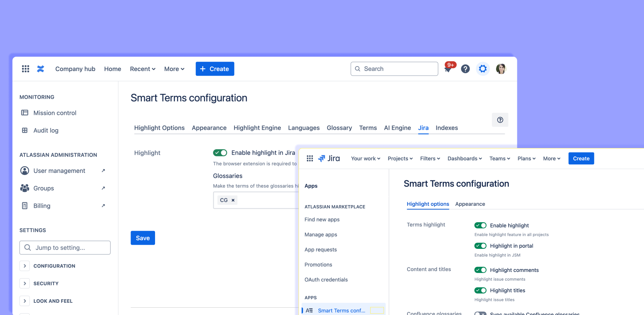Click the Jump to setting input
644x315 pixels.
click(x=65, y=247)
